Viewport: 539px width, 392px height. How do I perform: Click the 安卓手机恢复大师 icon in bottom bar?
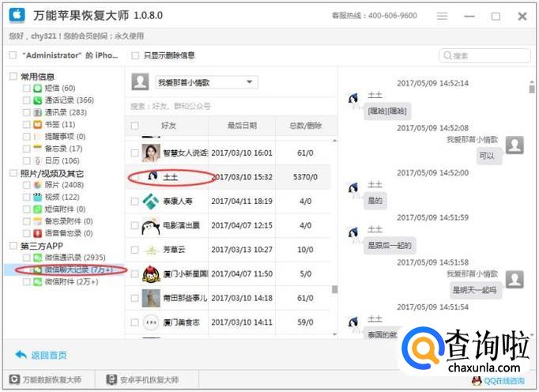click(111, 379)
